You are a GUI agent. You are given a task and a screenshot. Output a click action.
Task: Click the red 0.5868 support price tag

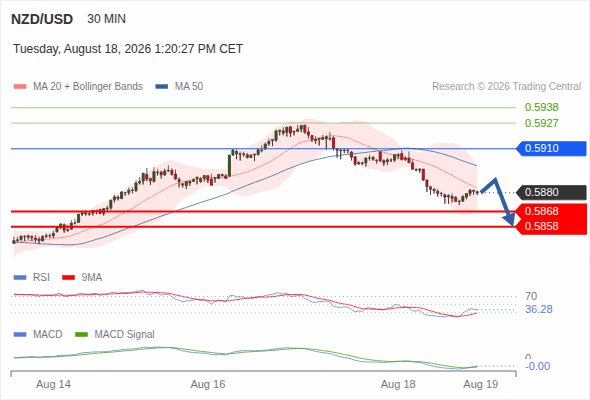[x=551, y=211]
